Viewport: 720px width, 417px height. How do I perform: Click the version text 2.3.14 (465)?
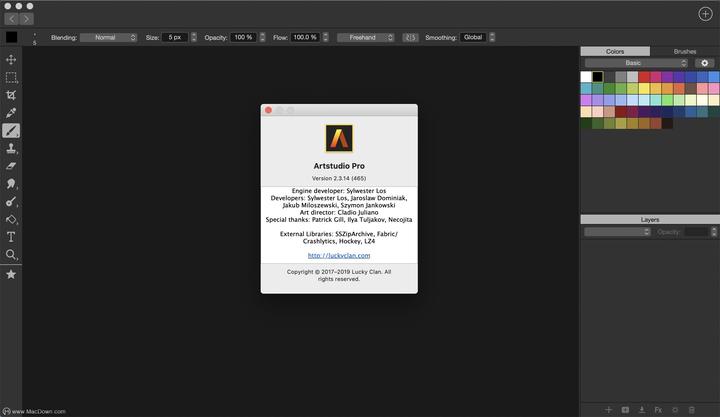tap(339, 178)
